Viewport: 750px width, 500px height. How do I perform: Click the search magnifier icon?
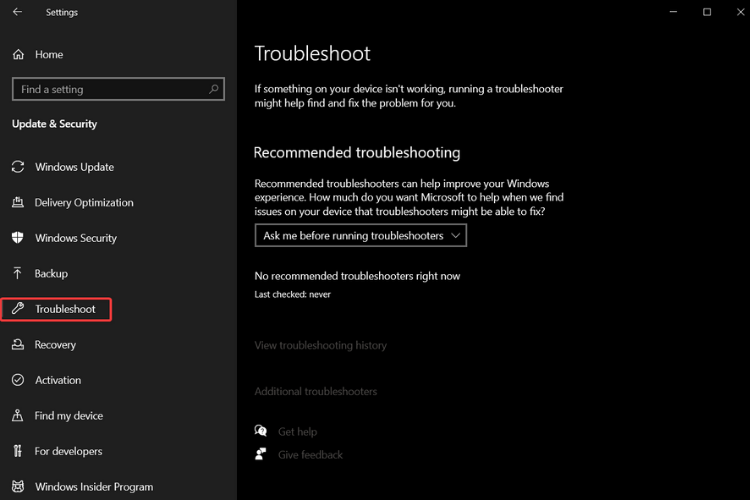click(x=214, y=89)
